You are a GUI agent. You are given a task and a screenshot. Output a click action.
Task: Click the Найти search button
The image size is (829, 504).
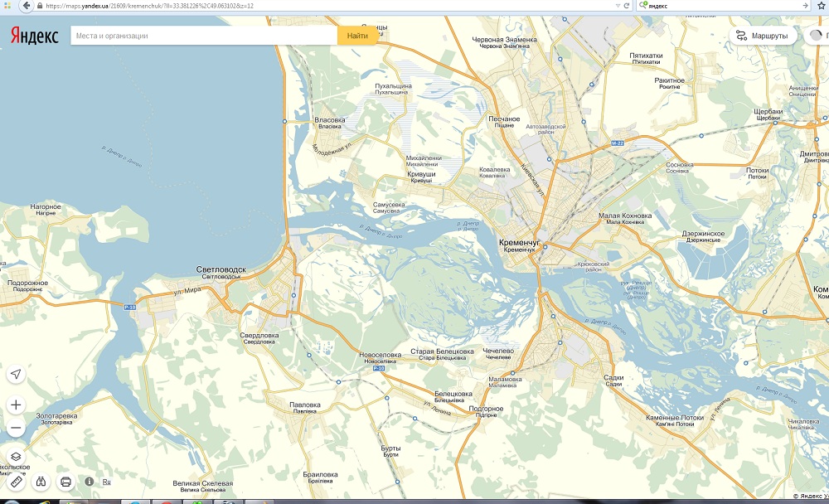click(357, 36)
